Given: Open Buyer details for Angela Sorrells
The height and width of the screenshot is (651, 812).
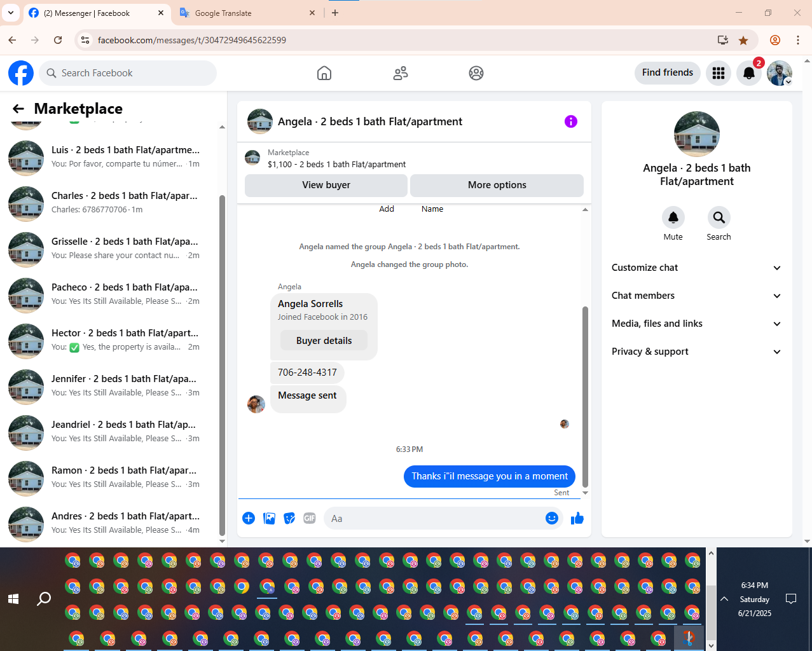Looking at the screenshot, I should tap(324, 341).
